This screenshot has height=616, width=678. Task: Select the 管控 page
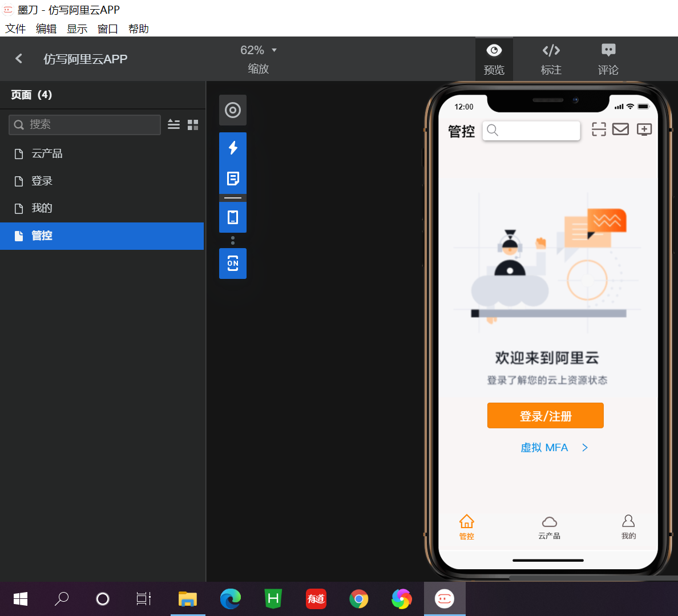(102, 236)
